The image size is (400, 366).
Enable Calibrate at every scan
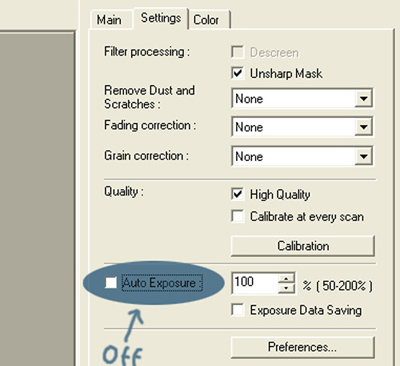point(237,216)
